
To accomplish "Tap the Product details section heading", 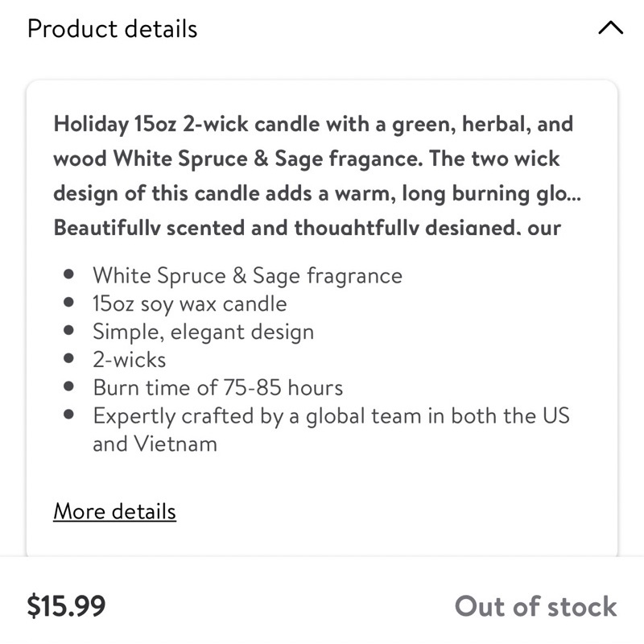I will (x=112, y=29).
